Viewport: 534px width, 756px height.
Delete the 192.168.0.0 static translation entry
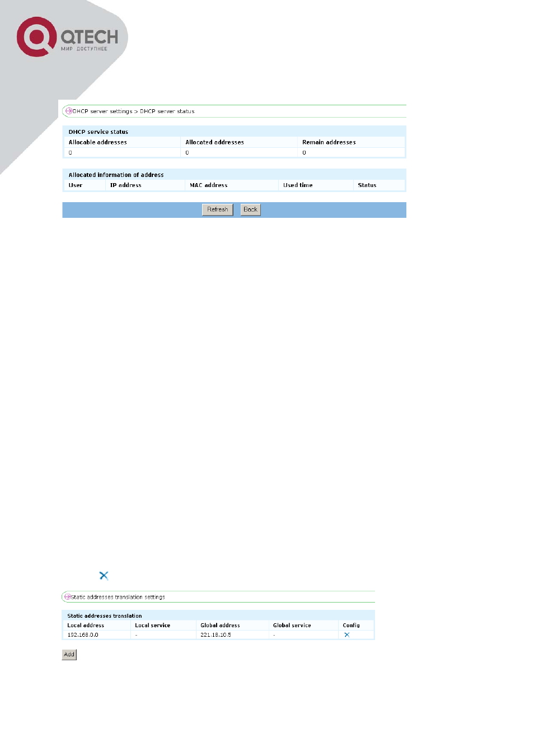pyautogui.click(x=347, y=634)
